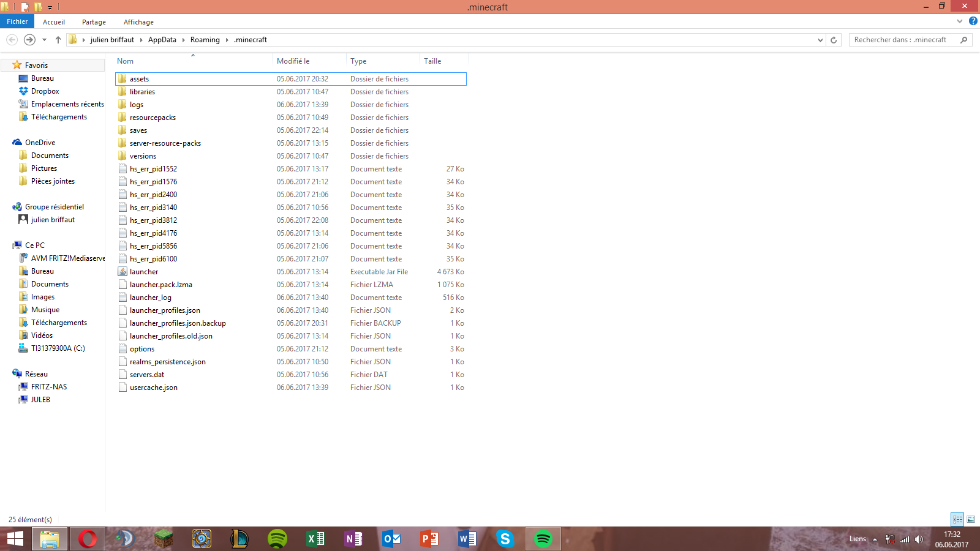The image size is (980, 551).
Task: Open the launcher Executable Jar file
Action: (144, 272)
